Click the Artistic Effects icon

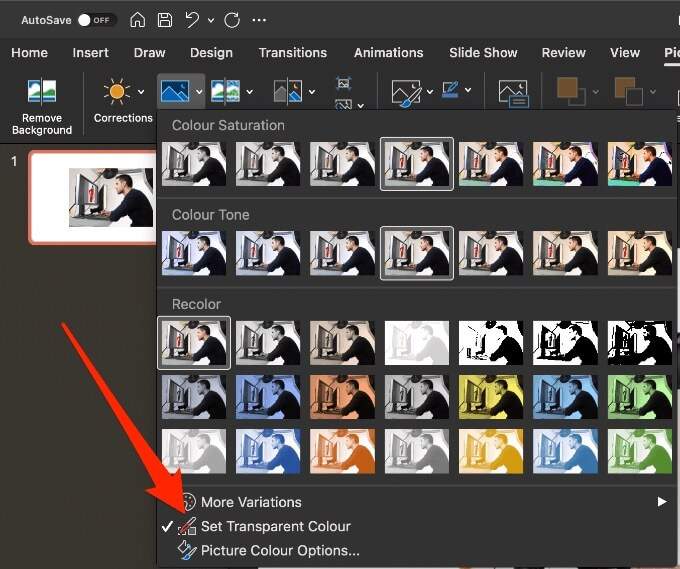tap(225, 91)
